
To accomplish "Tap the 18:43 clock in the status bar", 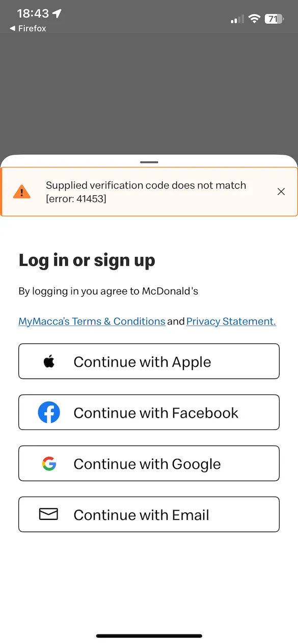I will tap(32, 13).
